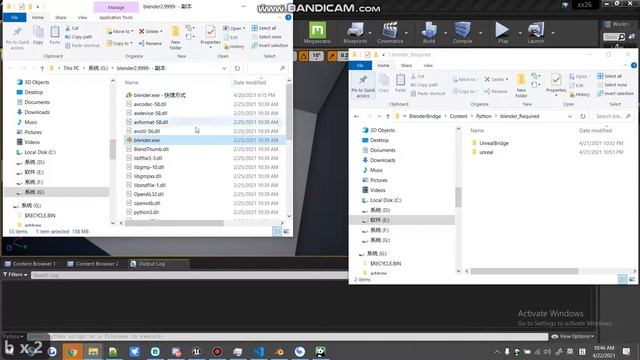The width and height of the screenshot is (640, 360).
Task: Open Move to dropdown in the blender window
Action: pos(120,31)
